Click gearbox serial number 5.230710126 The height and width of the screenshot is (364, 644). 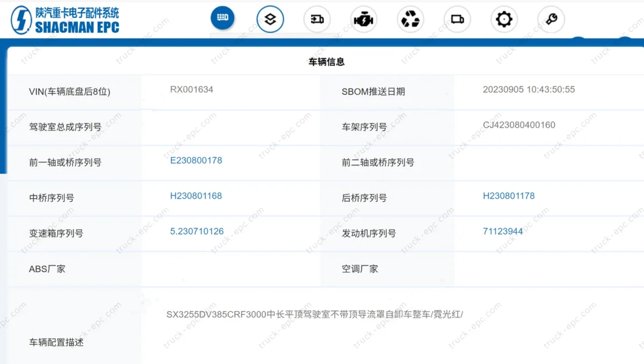click(197, 232)
